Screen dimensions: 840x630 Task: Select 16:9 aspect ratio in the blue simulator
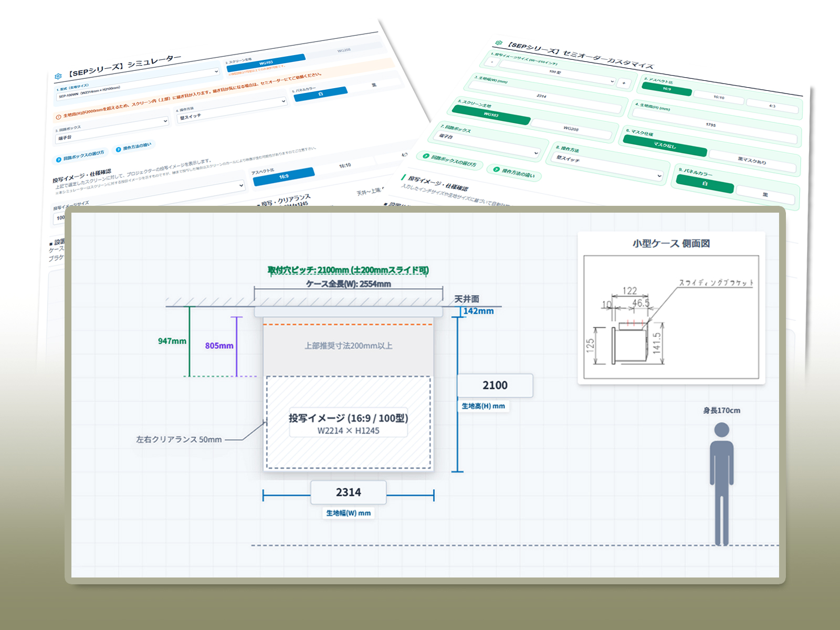coord(283,176)
